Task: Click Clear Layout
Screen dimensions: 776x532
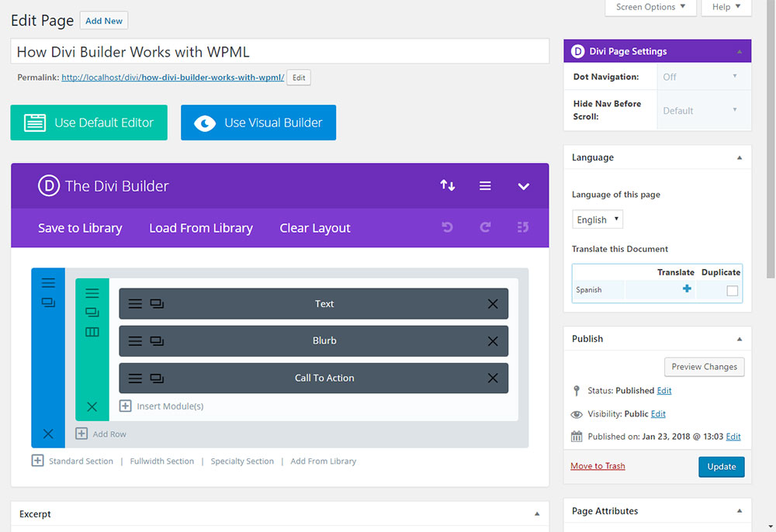Action: coord(315,228)
